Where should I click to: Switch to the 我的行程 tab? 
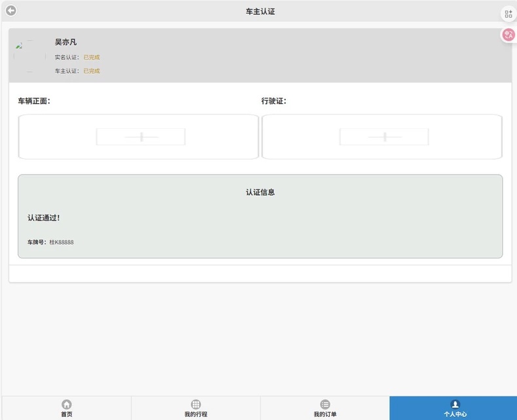tap(196, 408)
